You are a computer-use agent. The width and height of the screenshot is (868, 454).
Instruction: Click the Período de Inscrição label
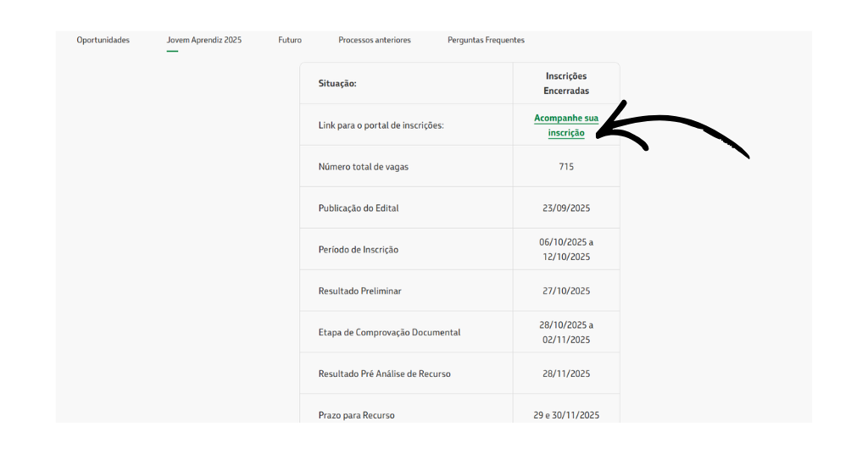[358, 250]
